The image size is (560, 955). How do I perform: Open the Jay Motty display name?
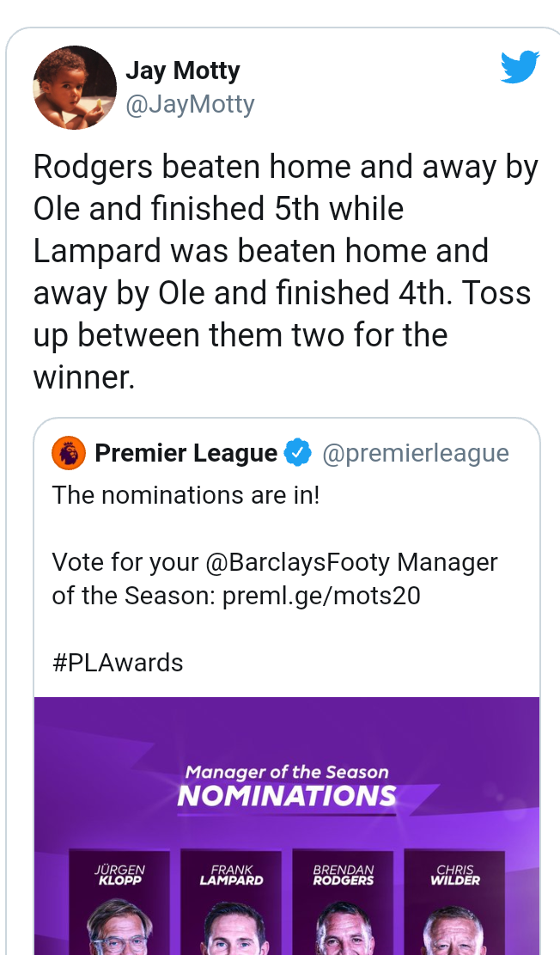point(183,70)
